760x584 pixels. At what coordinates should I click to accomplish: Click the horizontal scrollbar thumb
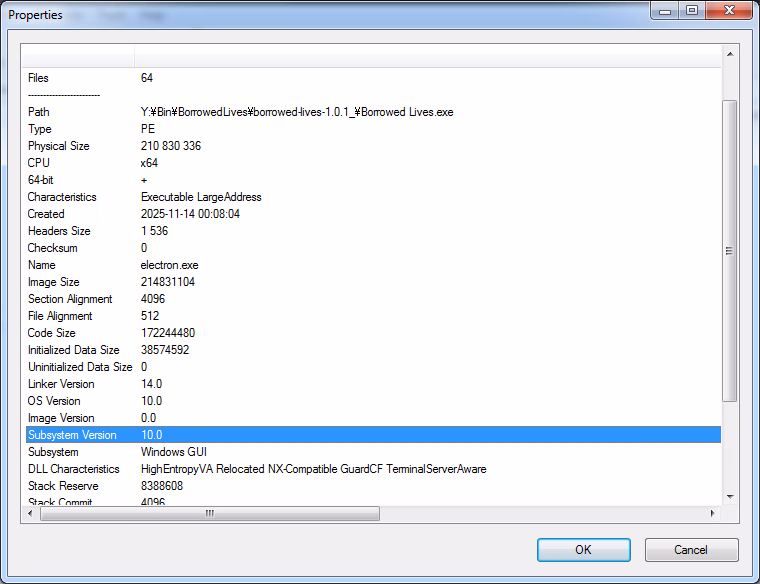point(210,513)
